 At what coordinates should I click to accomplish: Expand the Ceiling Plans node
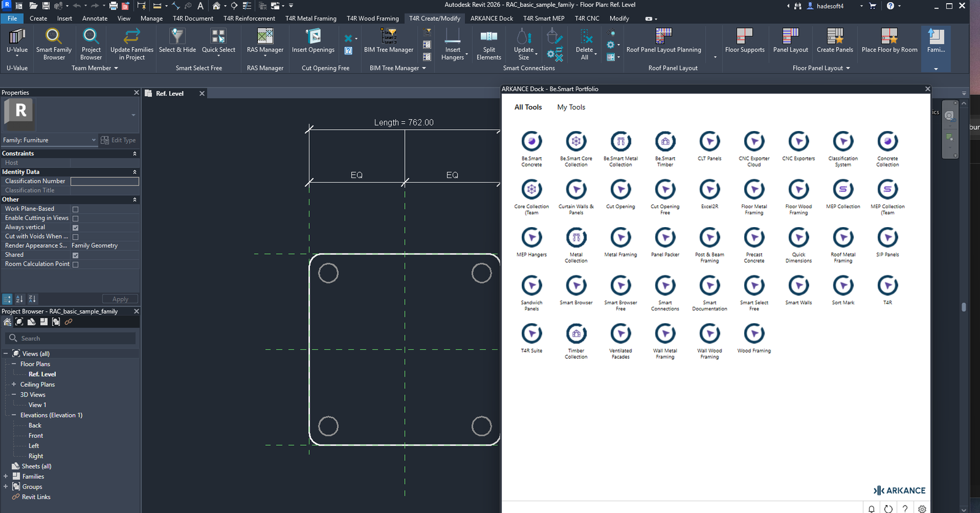(x=13, y=384)
